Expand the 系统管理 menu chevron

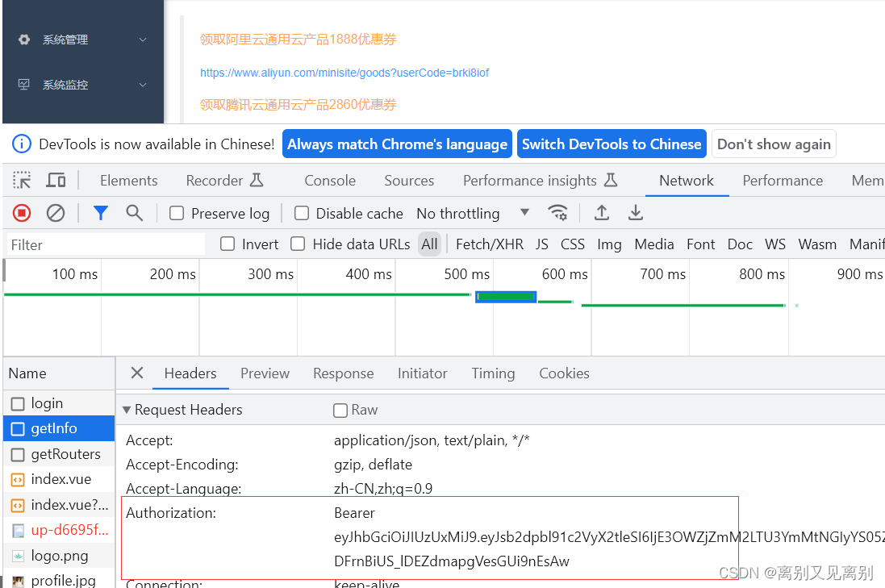click(x=143, y=40)
